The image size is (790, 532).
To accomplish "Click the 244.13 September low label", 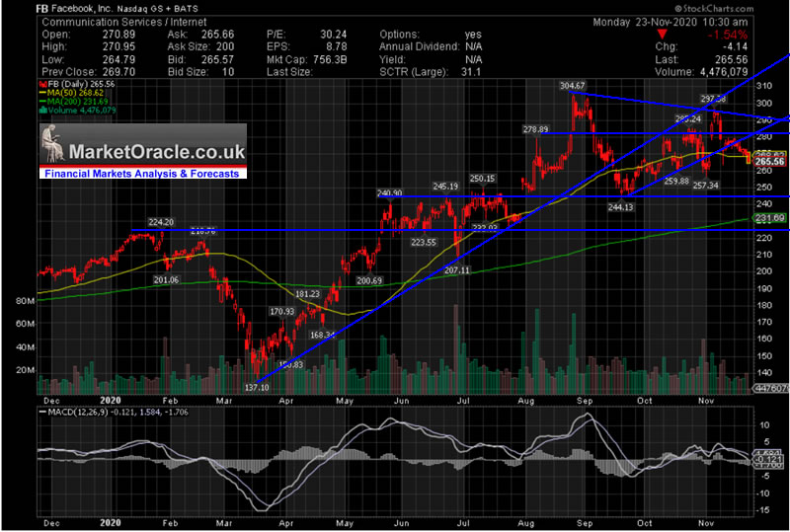I will click(x=620, y=206).
